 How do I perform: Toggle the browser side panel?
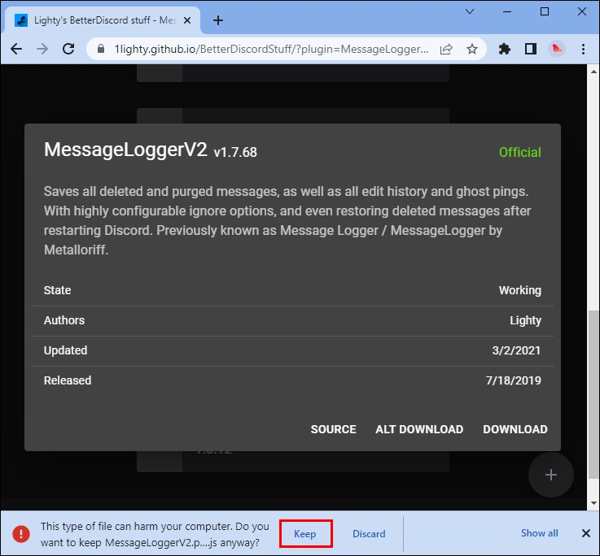pos(530,49)
